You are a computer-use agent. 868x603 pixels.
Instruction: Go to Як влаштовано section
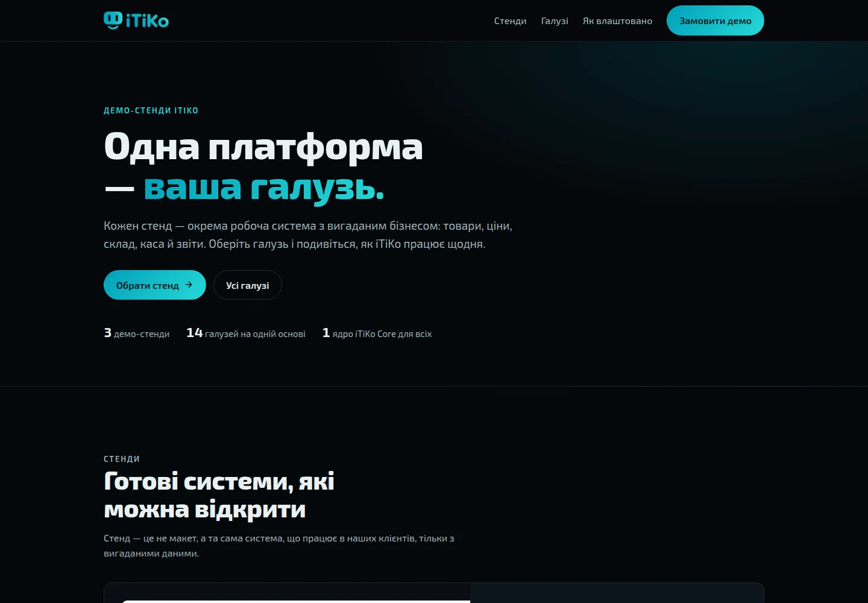pyautogui.click(x=617, y=21)
